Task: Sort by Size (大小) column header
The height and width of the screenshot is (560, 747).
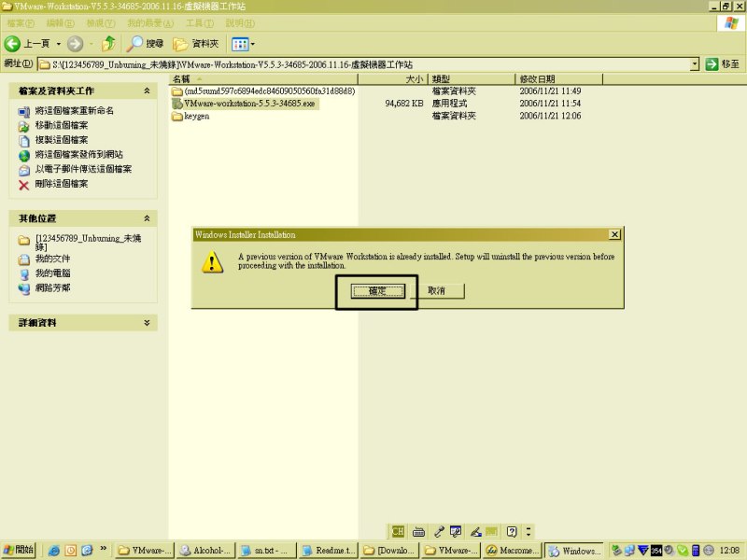Action: [393, 79]
